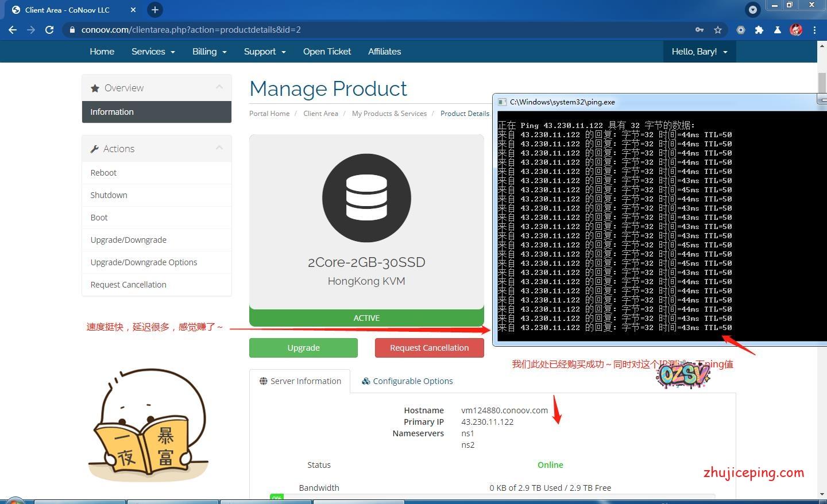Open a new browser tab
This screenshot has height=504, width=827.
[x=154, y=10]
